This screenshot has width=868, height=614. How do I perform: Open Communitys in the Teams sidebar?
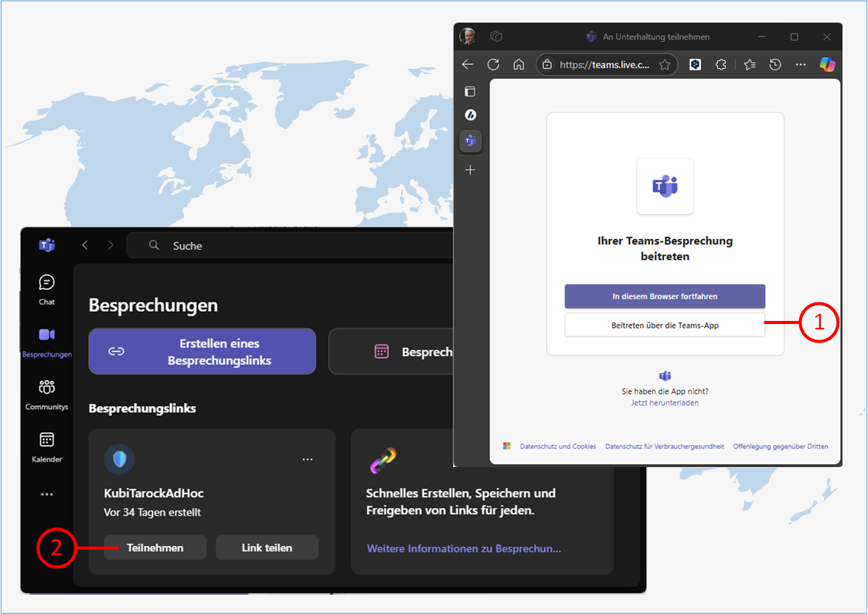coord(46,393)
